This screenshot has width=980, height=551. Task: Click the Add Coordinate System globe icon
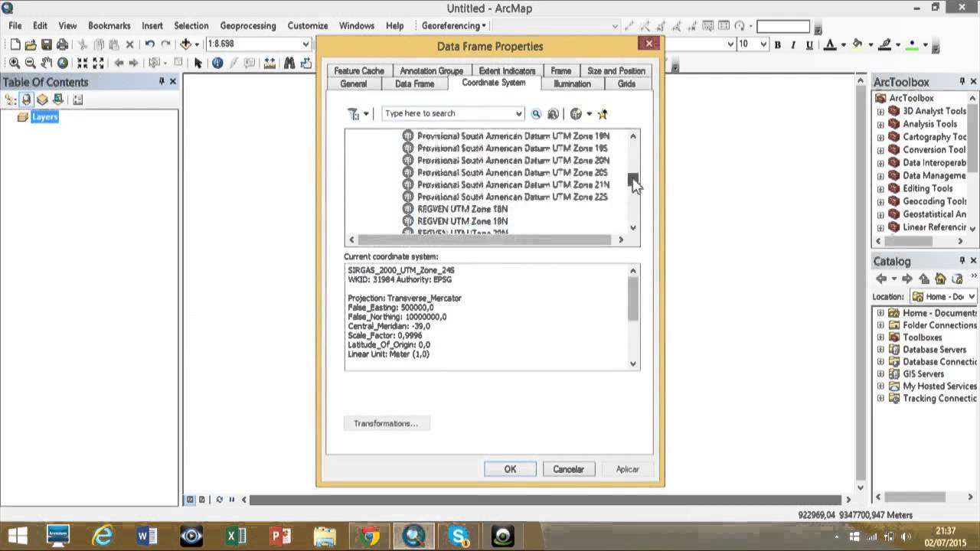coord(576,114)
